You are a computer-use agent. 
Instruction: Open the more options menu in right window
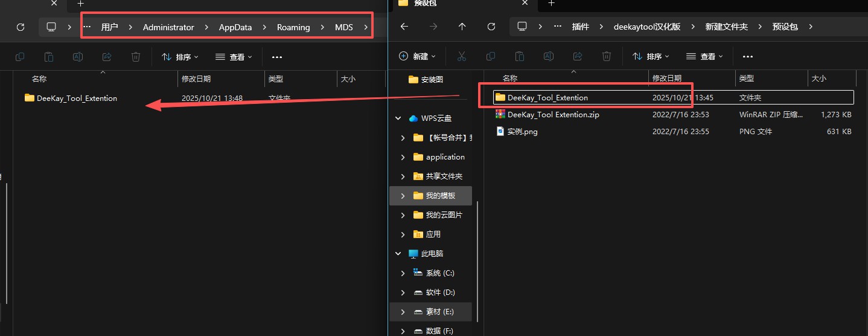coord(748,56)
